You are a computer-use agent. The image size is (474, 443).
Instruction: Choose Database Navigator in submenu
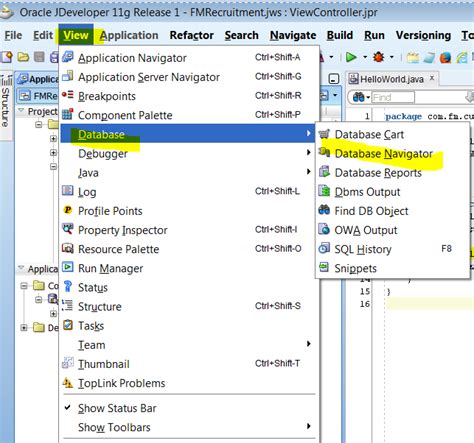pyautogui.click(x=392, y=154)
